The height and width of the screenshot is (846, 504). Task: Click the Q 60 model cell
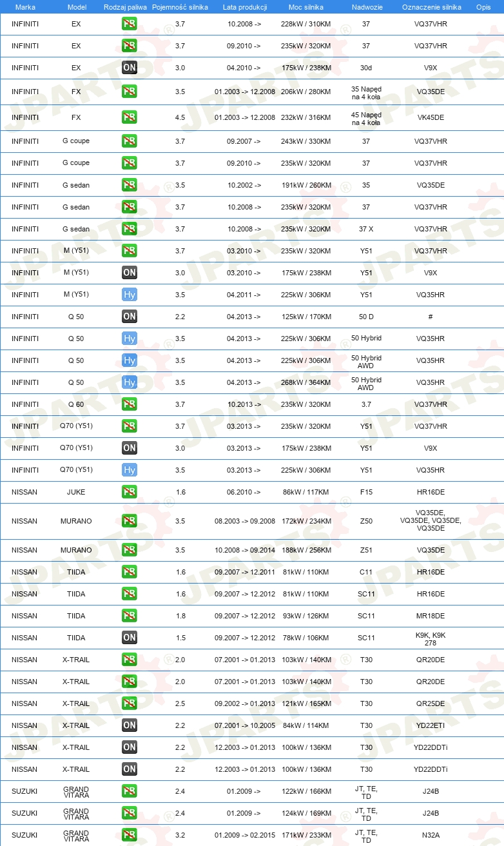[76, 404]
